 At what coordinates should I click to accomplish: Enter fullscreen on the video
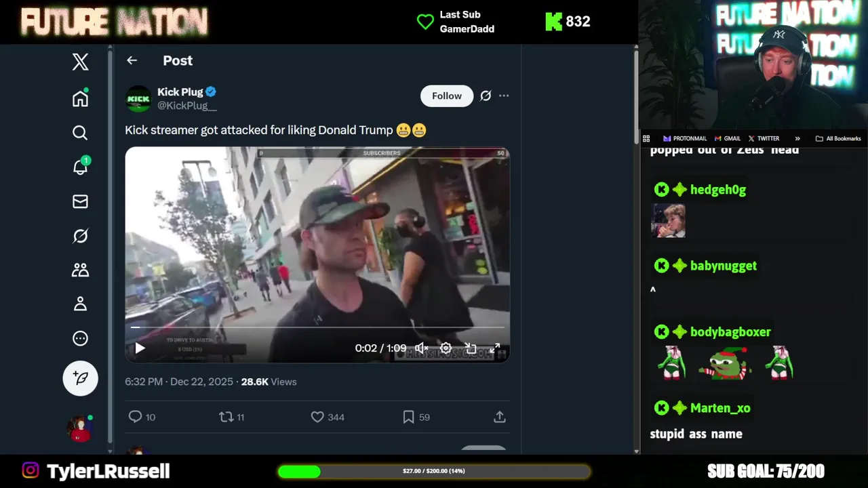tap(495, 348)
